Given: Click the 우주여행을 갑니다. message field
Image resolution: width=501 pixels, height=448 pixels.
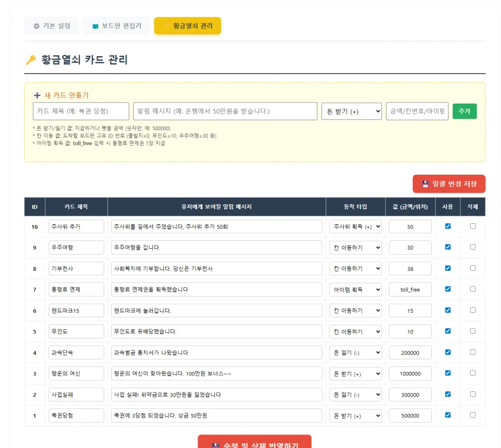Looking at the screenshot, I should click(x=216, y=247).
